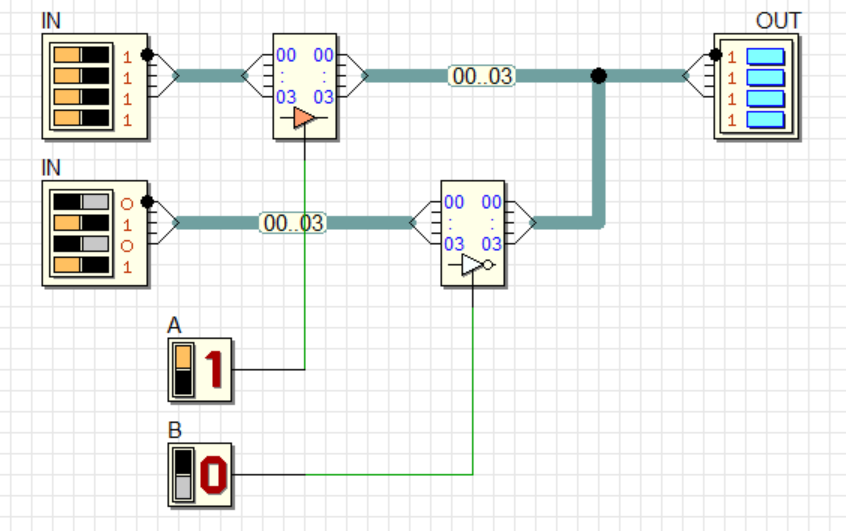The image size is (846, 531).
Task: Click the third cyan LED in OUT display
Action: pyautogui.click(x=766, y=99)
